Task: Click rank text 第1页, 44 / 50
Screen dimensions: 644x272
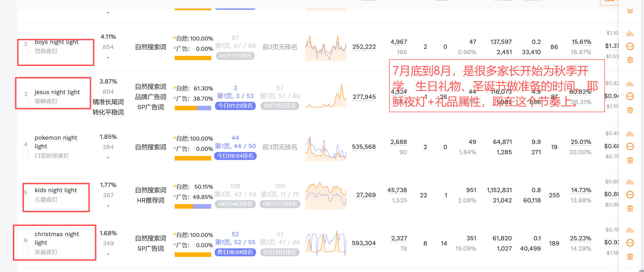Action: (235, 146)
